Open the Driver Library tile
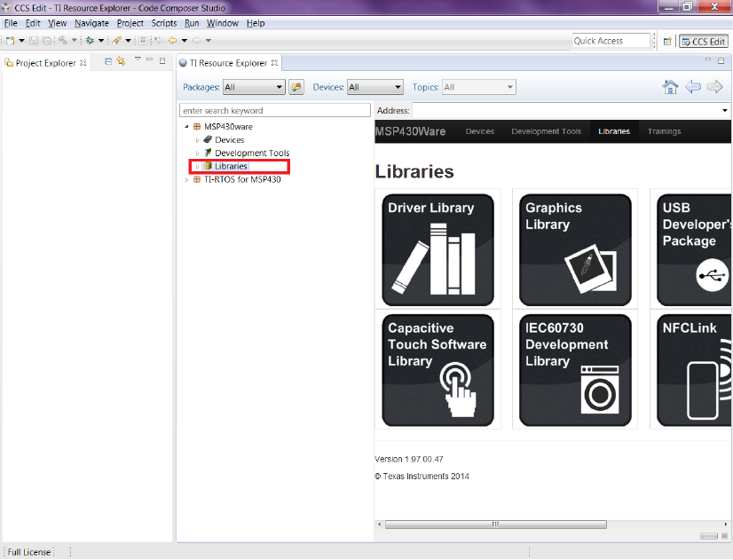The height and width of the screenshot is (560, 733). point(438,249)
